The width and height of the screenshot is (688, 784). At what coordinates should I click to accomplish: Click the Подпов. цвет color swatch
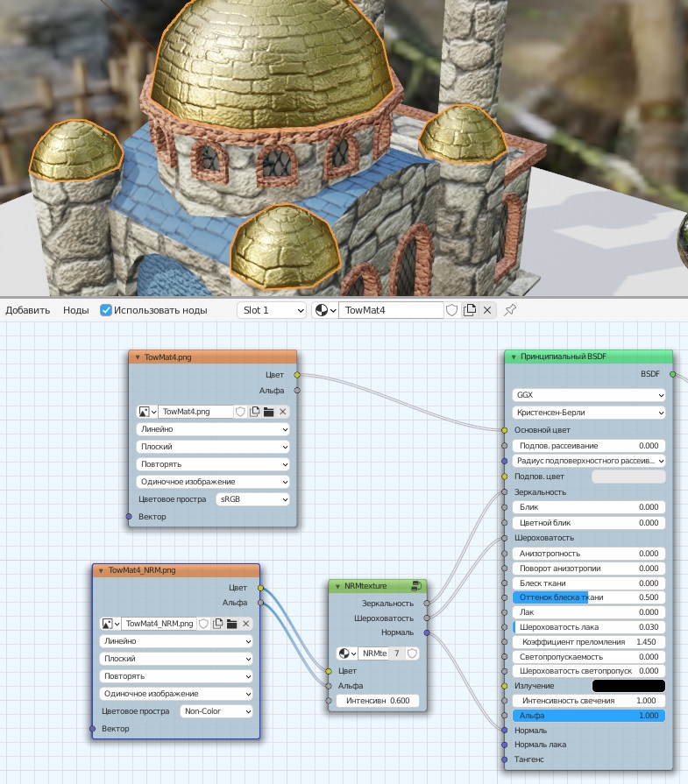pyautogui.click(x=628, y=477)
